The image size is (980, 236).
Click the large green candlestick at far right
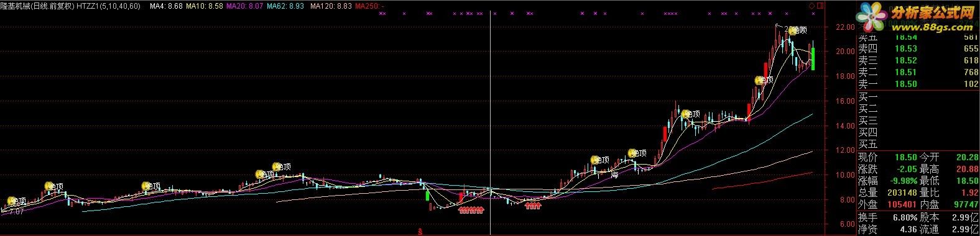tap(813, 58)
